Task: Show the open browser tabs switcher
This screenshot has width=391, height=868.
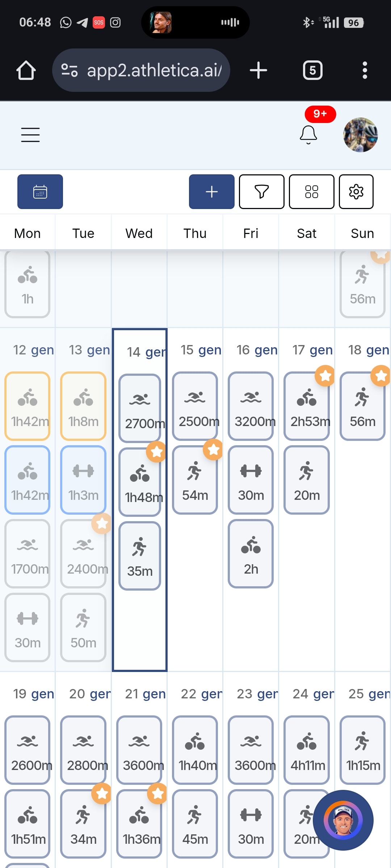Action: pos(312,70)
